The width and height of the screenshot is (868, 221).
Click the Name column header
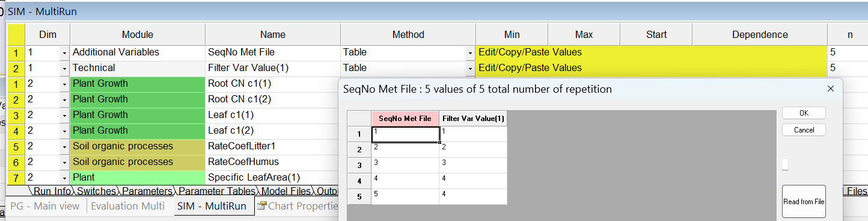pos(273,35)
